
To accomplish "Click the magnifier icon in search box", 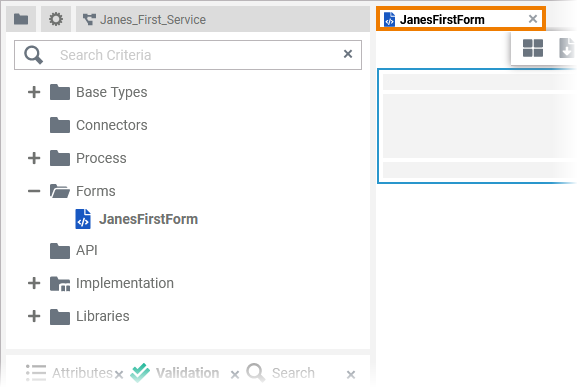I will click(34, 55).
